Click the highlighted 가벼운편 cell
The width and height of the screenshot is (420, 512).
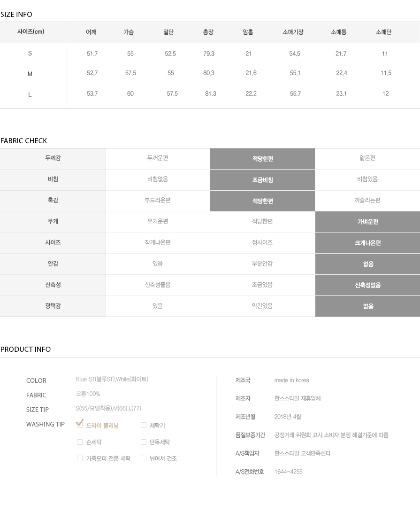368,222
